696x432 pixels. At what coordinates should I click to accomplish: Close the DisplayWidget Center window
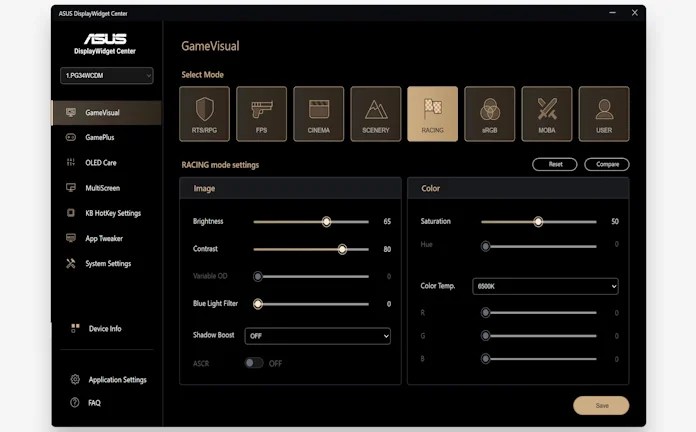pyautogui.click(x=635, y=13)
